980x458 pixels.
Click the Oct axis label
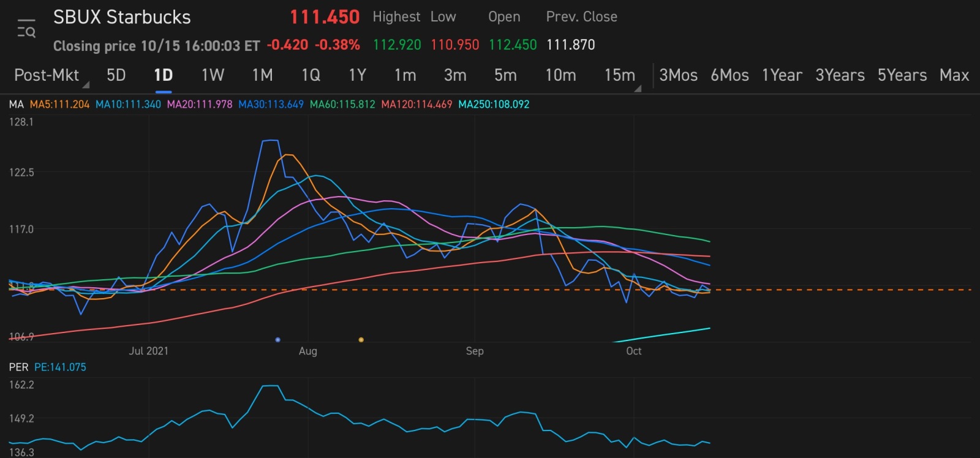pos(634,351)
